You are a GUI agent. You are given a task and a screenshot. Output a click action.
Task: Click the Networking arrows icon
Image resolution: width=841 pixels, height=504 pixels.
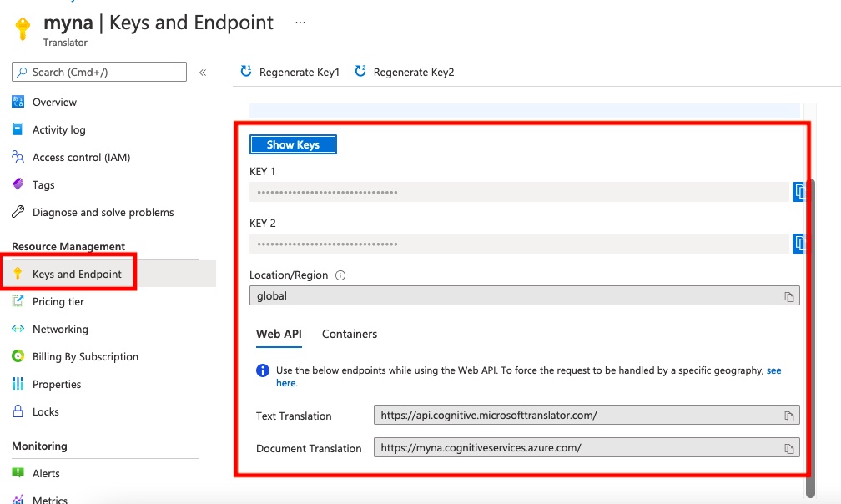[x=18, y=329]
